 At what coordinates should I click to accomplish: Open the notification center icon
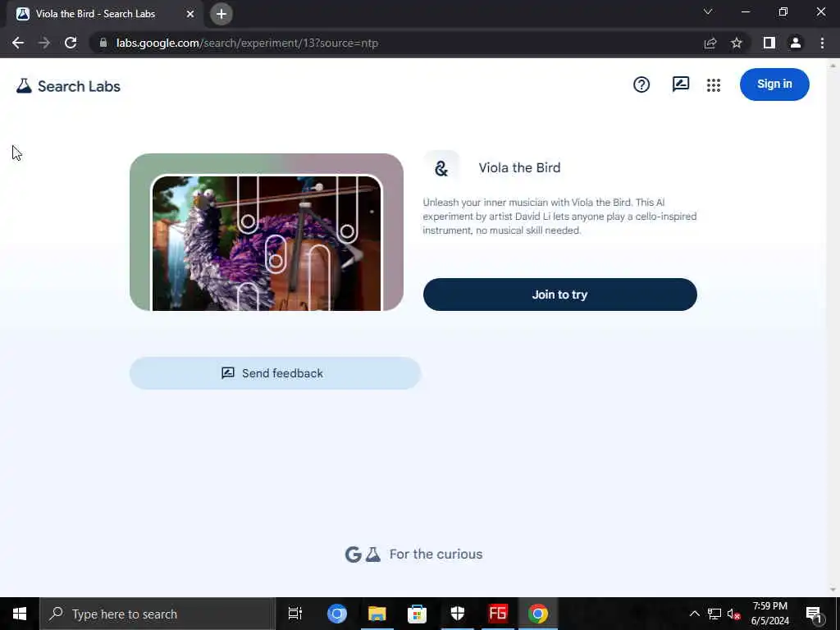click(814, 614)
